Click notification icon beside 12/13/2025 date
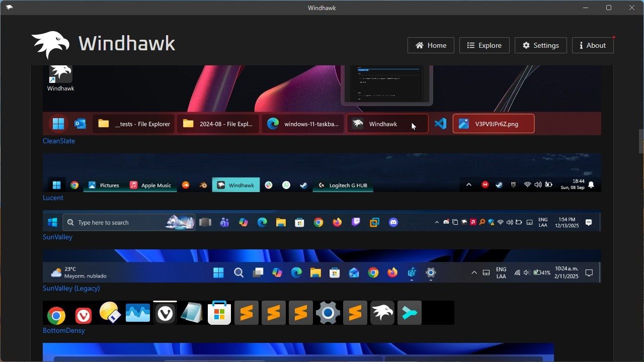644x362 pixels. pyautogui.click(x=589, y=222)
